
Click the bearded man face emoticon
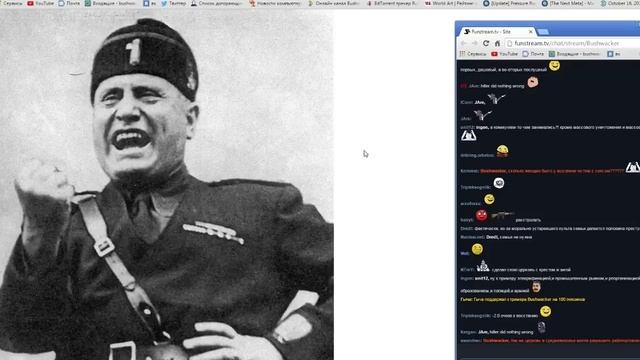(536, 287)
